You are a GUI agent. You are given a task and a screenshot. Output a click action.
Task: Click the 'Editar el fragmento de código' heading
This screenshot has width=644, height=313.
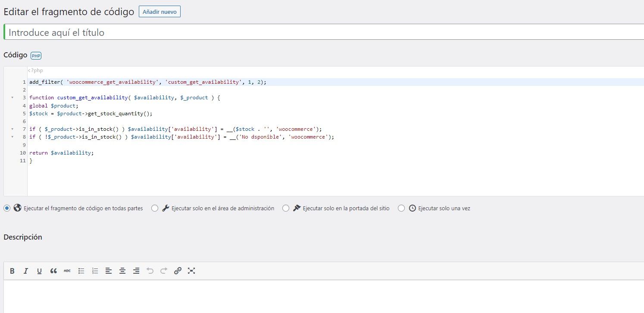(x=69, y=12)
